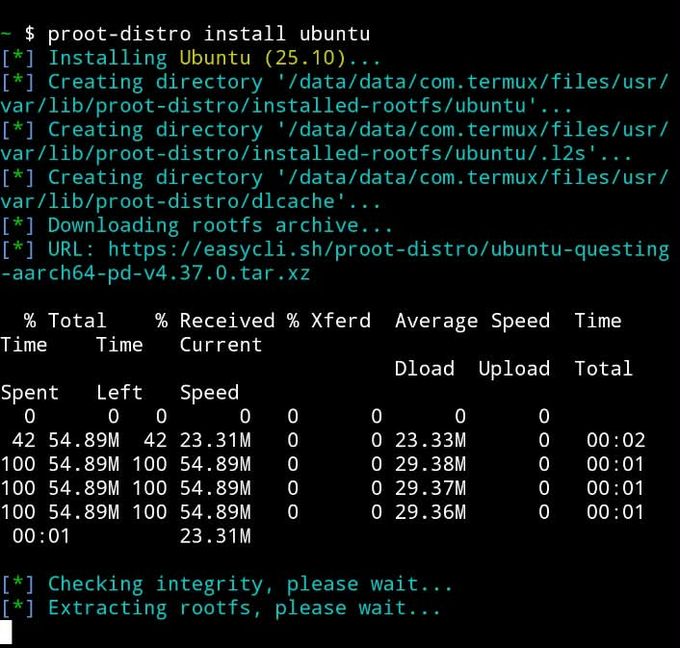The height and width of the screenshot is (648, 680).
Task: Click the '29.37M' download speed value
Action: tap(430, 488)
